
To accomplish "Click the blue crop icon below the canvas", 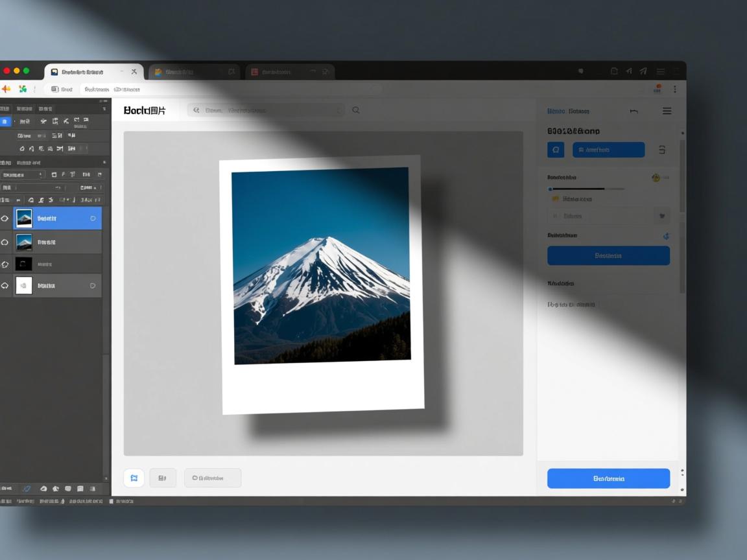I will (134, 478).
